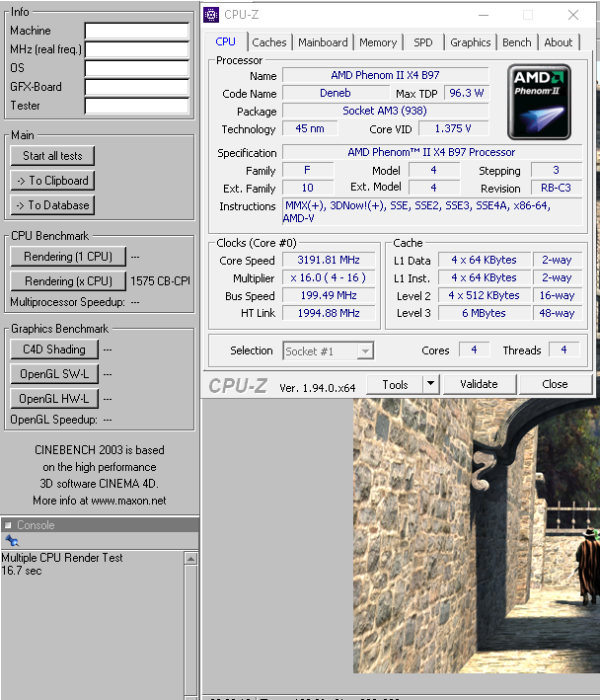Click the Validate button
Viewport: 600px width, 700px height.
point(479,384)
